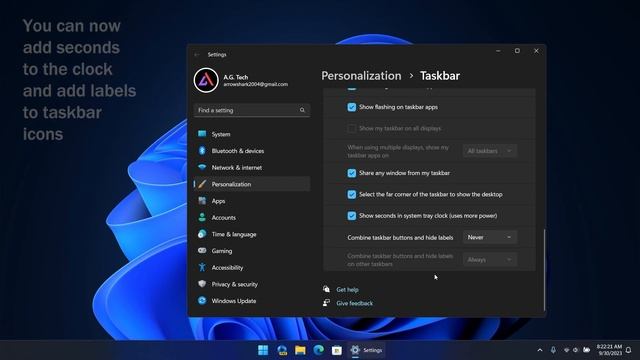Toggle Select far corner to show desktop checkbox

pyautogui.click(x=351, y=194)
